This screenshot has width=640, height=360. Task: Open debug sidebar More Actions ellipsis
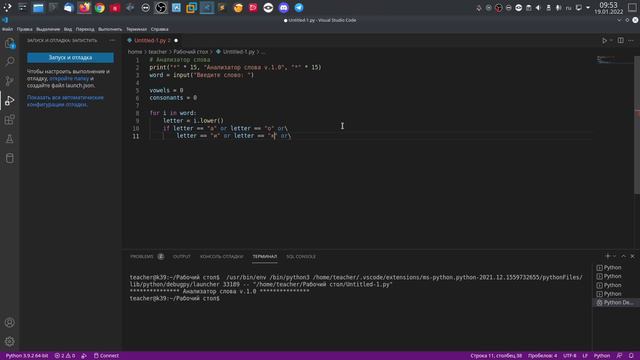tap(112, 40)
